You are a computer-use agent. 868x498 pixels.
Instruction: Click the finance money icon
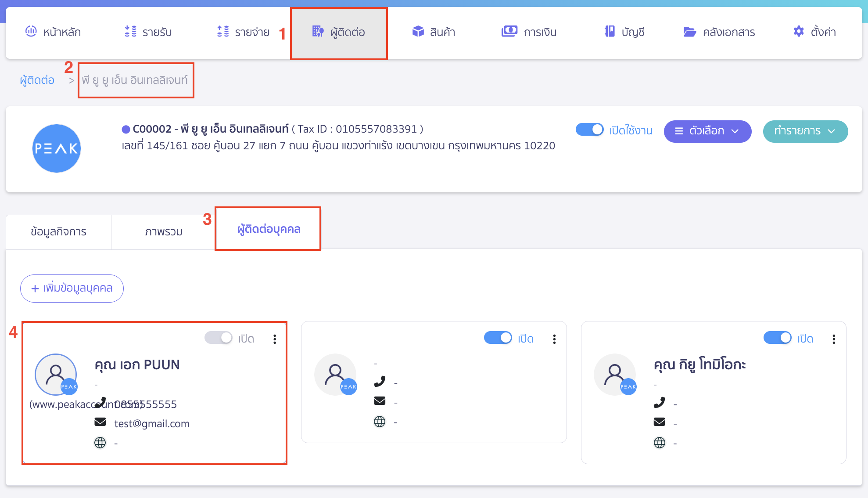point(509,31)
